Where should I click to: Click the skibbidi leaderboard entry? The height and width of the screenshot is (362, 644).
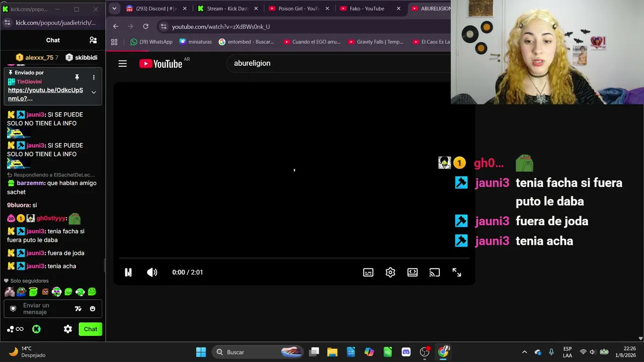coord(82,57)
